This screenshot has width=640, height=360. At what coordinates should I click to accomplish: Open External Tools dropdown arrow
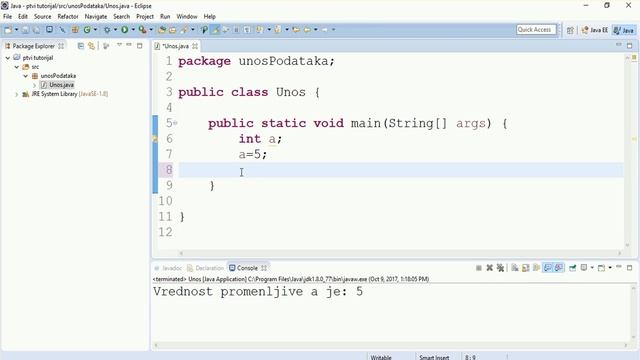(151, 30)
